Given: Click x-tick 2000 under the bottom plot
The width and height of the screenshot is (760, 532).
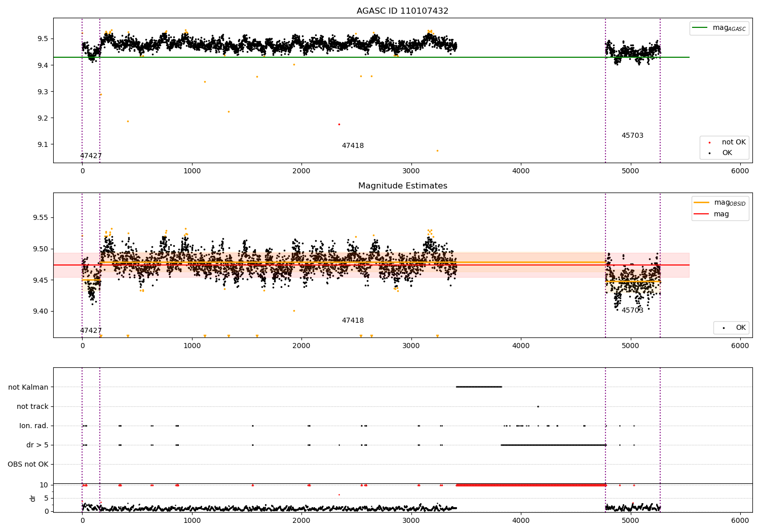Looking at the screenshot, I should [301, 521].
